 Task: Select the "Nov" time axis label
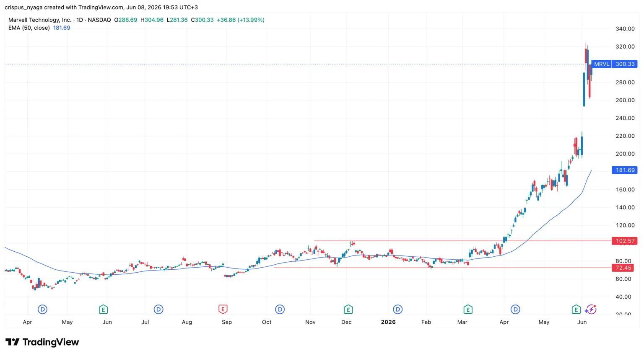(x=310, y=322)
